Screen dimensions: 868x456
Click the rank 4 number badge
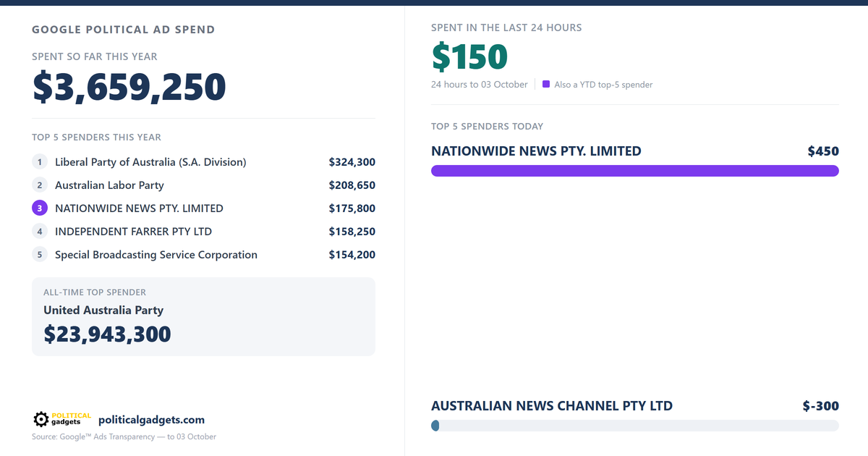click(x=40, y=232)
